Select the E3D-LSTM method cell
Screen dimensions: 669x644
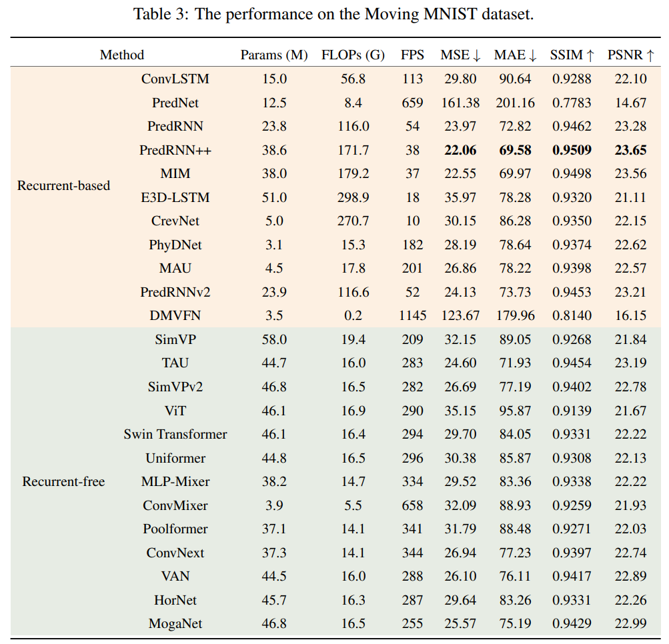[x=175, y=197]
